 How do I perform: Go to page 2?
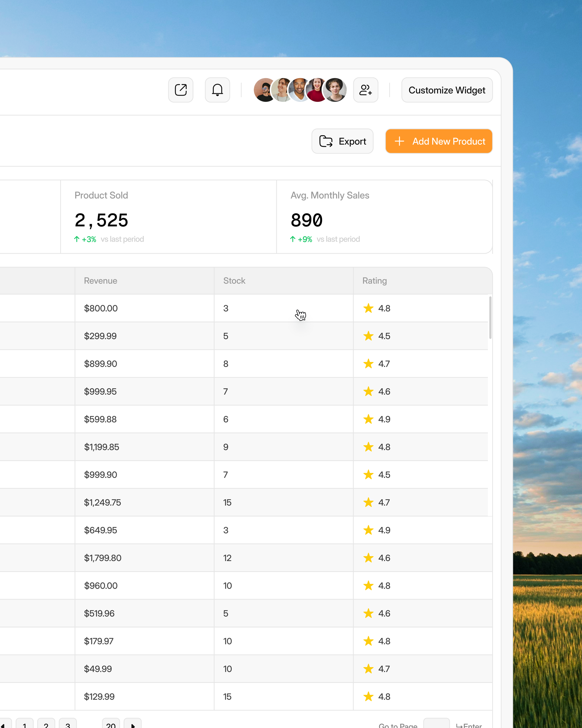tap(46, 723)
